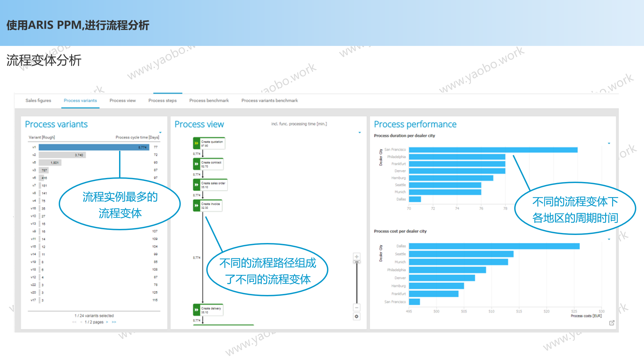This screenshot has width=644, height=362.
Task: Expand the Process variants panel dropdown arrow
Action: 160,132
